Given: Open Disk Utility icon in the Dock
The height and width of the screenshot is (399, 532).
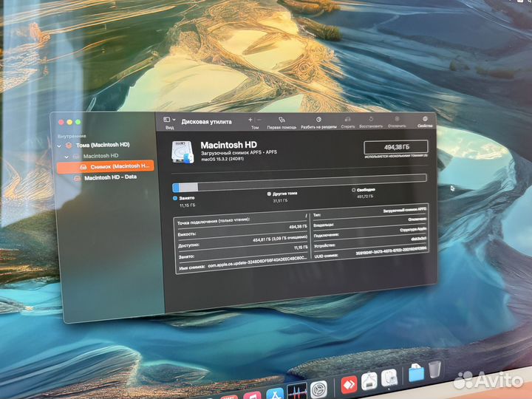Looking at the screenshot, I should pos(389,378).
